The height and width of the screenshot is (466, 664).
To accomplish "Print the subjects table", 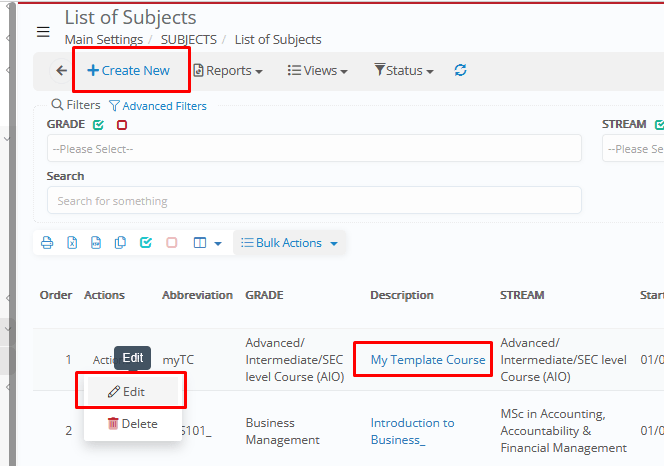I will (47, 243).
